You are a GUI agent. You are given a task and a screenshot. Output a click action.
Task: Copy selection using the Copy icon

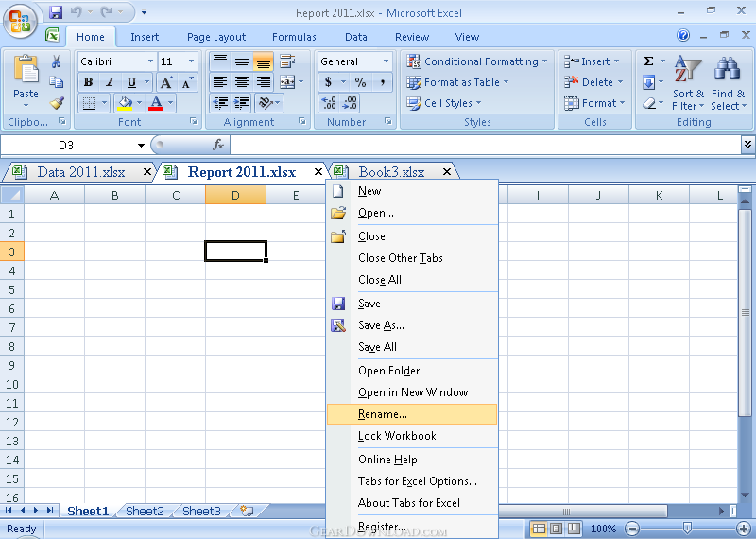(57, 82)
